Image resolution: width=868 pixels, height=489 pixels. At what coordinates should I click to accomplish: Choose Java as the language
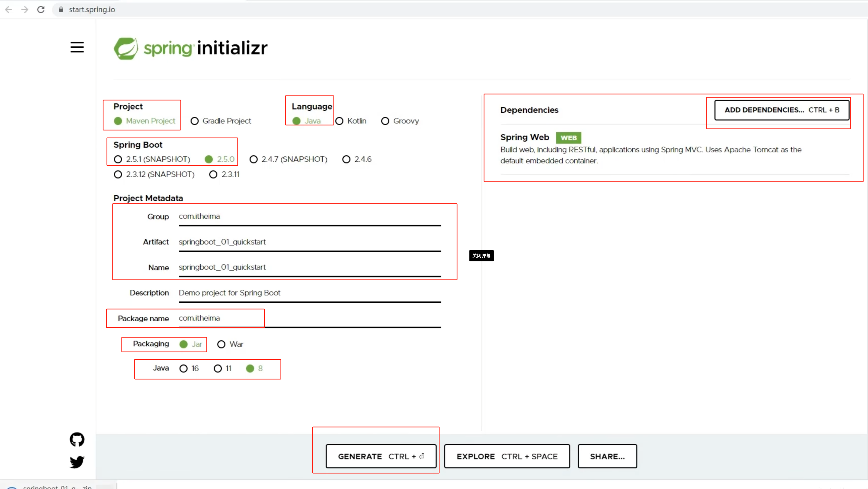pos(307,121)
